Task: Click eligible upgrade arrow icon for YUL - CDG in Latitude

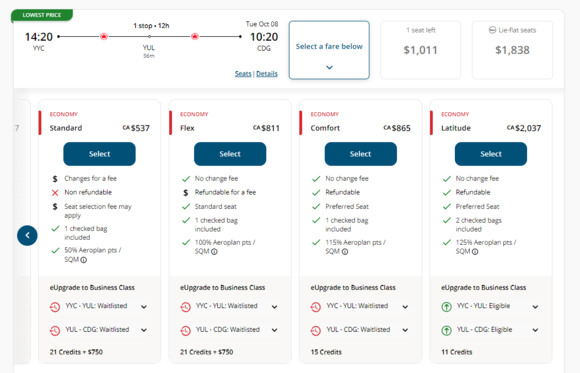Action: 446,330
